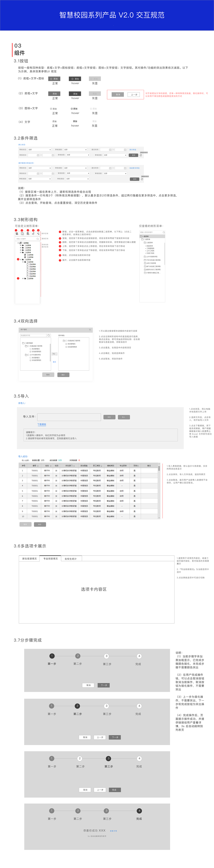The image size is (214, 868).
Task: Toggle the 交通运输工程学院 checkbox in the left tree
Action: (x=28, y=346)
